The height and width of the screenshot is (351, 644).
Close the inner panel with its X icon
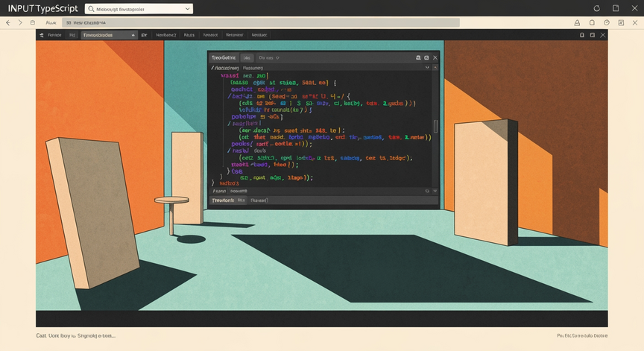(602, 35)
